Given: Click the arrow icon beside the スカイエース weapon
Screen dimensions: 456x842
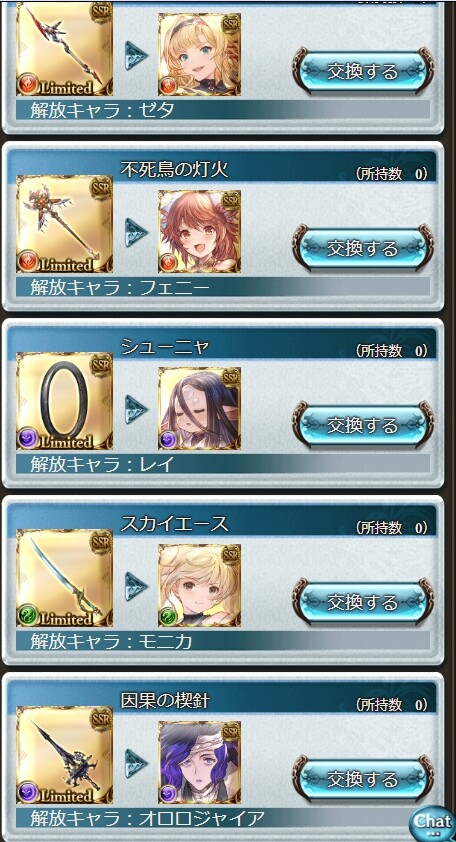Looking at the screenshot, I should coord(136,586).
